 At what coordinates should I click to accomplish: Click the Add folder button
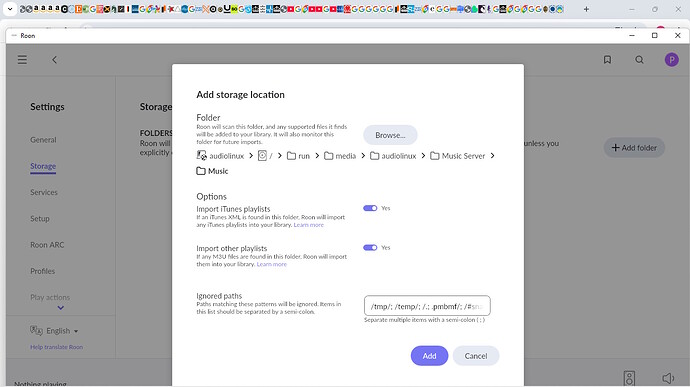634,148
